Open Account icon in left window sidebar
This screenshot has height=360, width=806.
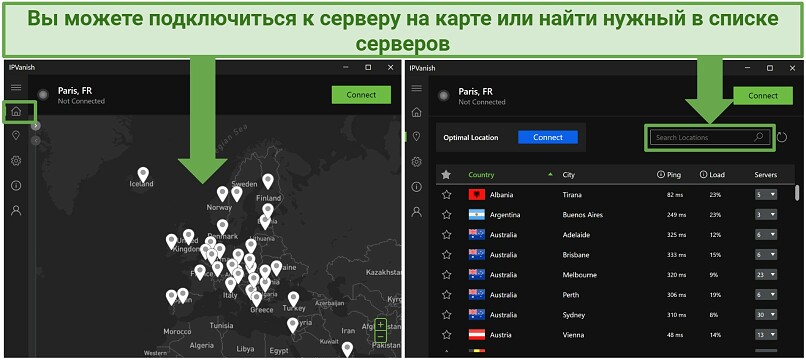16,210
